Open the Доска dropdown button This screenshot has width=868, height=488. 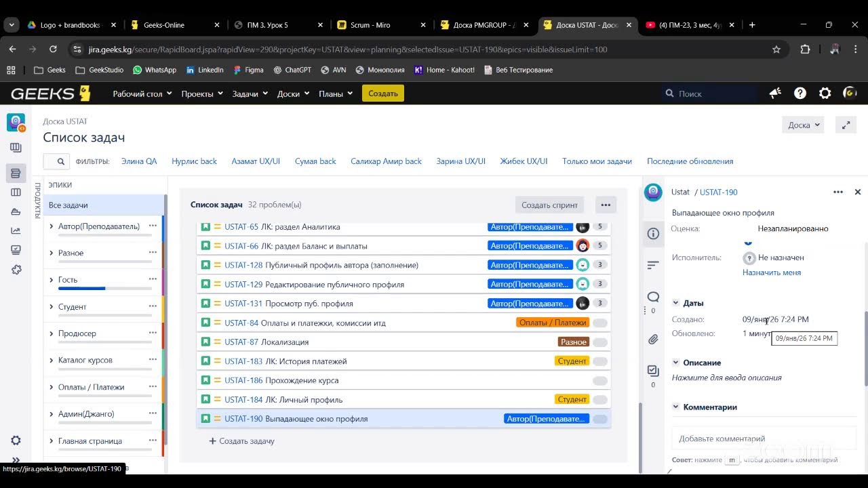point(804,125)
